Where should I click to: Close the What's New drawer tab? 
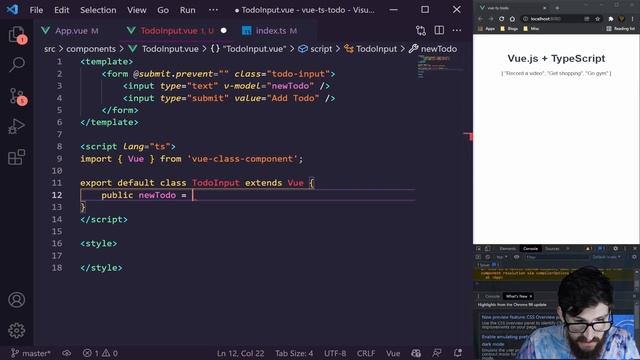pyautogui.click(x=531, y=296)
